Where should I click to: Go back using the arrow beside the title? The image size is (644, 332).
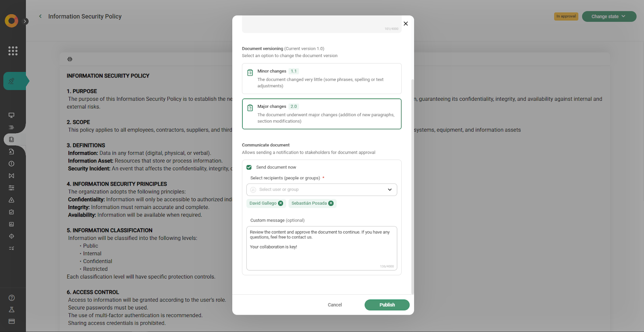[x=40, y=16]
